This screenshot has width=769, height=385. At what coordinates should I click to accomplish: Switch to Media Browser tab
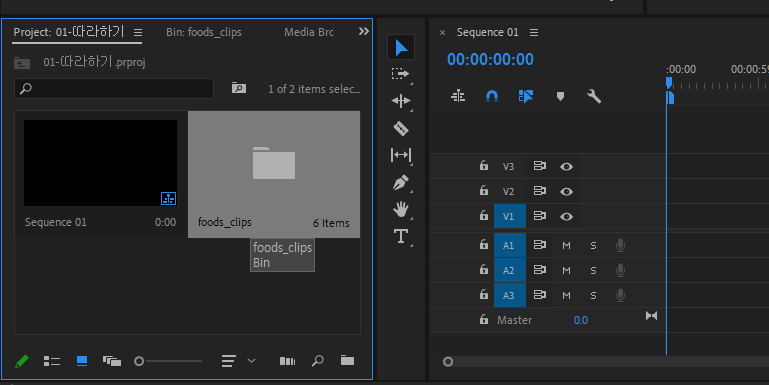point(308,32)
